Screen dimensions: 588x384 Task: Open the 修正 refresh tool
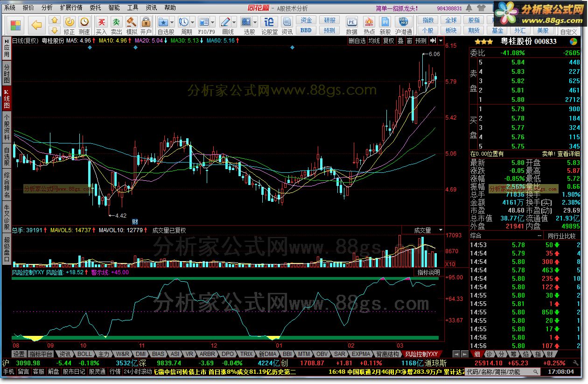[69, 21]
